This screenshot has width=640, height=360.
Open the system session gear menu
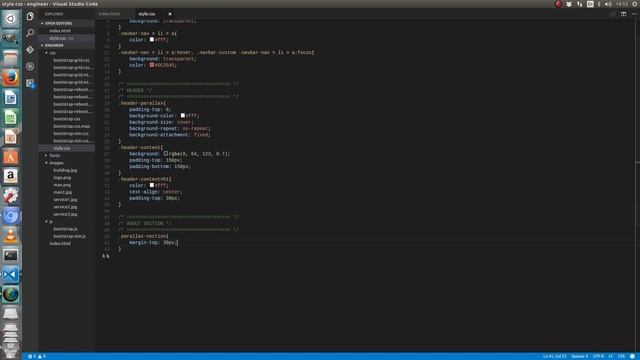[635, 4]
